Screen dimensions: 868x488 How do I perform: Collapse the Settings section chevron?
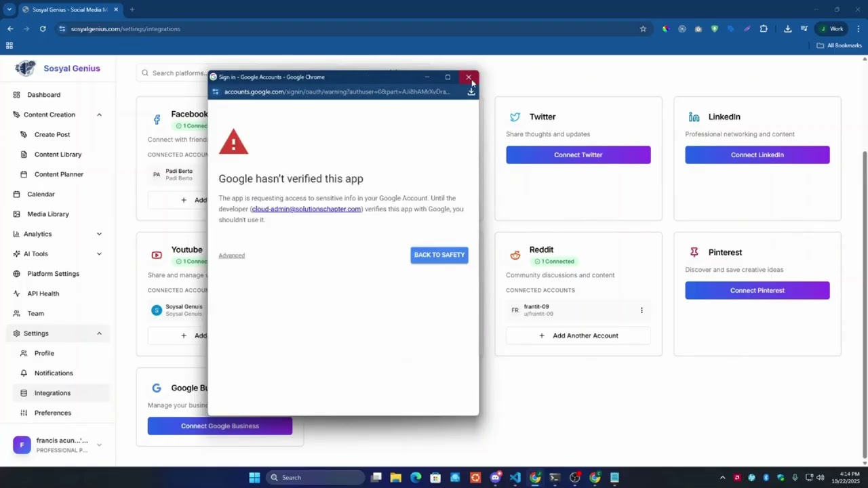tap(99, 333)
